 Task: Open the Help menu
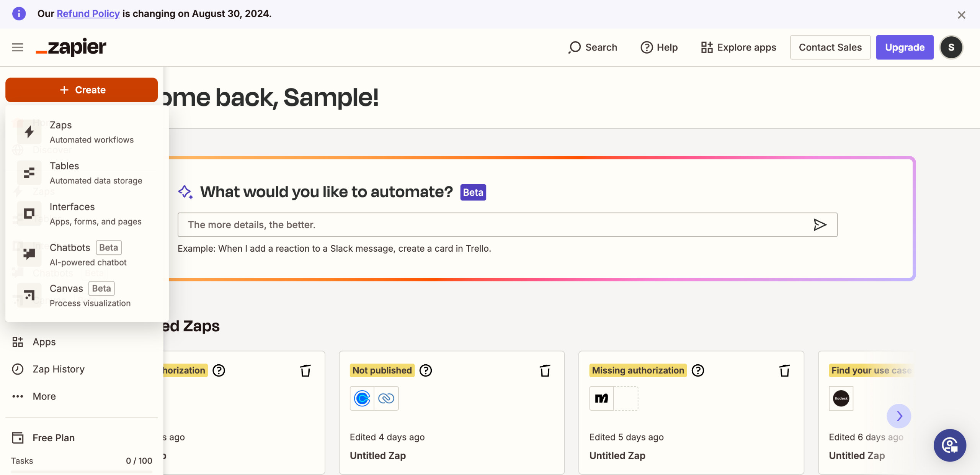coord(659,47)
